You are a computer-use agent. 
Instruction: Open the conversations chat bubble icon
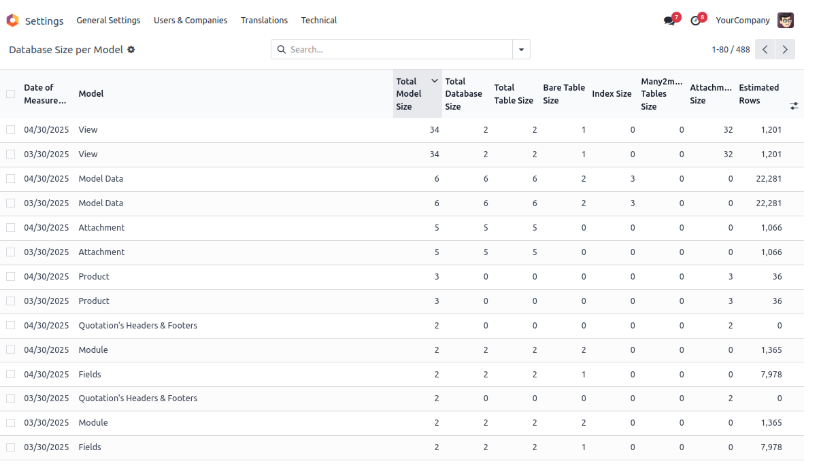tap(669, 20)
